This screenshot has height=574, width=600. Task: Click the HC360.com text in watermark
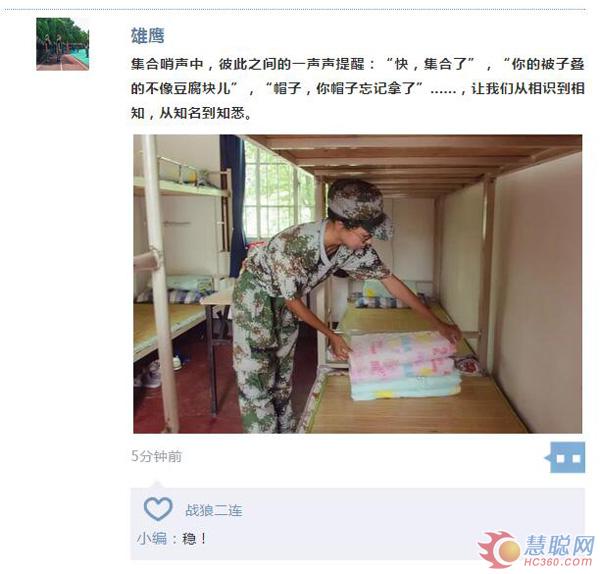(x=558, y=562)
